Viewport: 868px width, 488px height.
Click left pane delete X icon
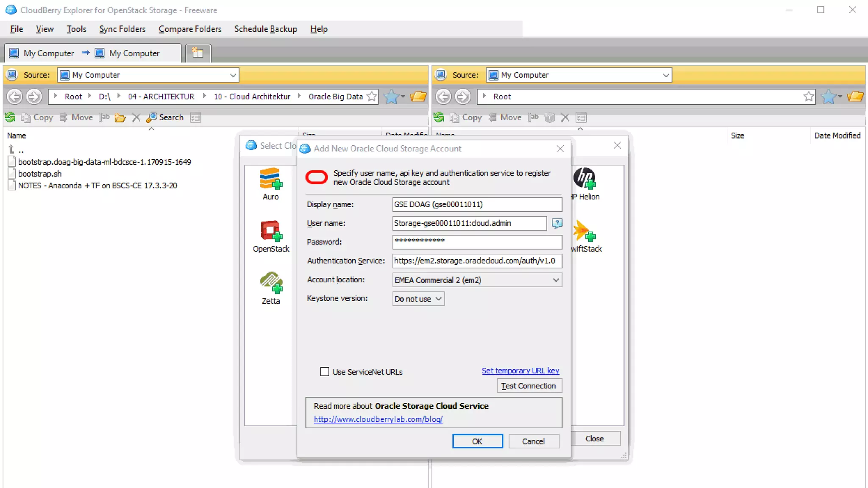pyautogui.click(x=136, y=117)
